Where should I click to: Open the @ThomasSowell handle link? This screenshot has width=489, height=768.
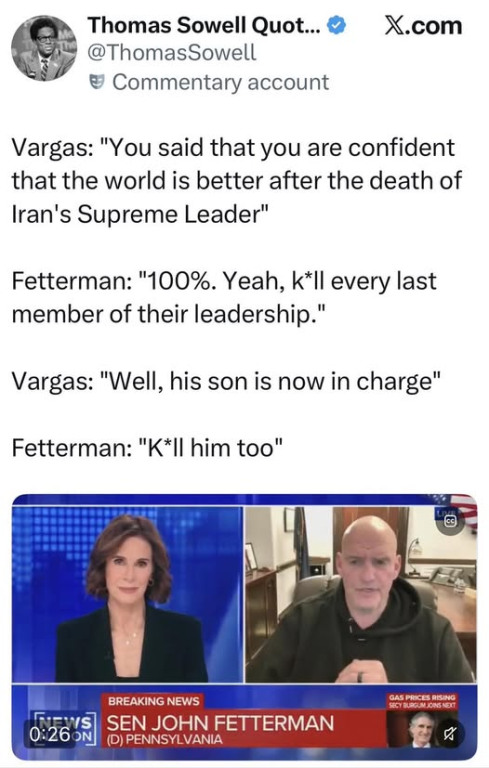pyautogui.click(x=171, y=52)
